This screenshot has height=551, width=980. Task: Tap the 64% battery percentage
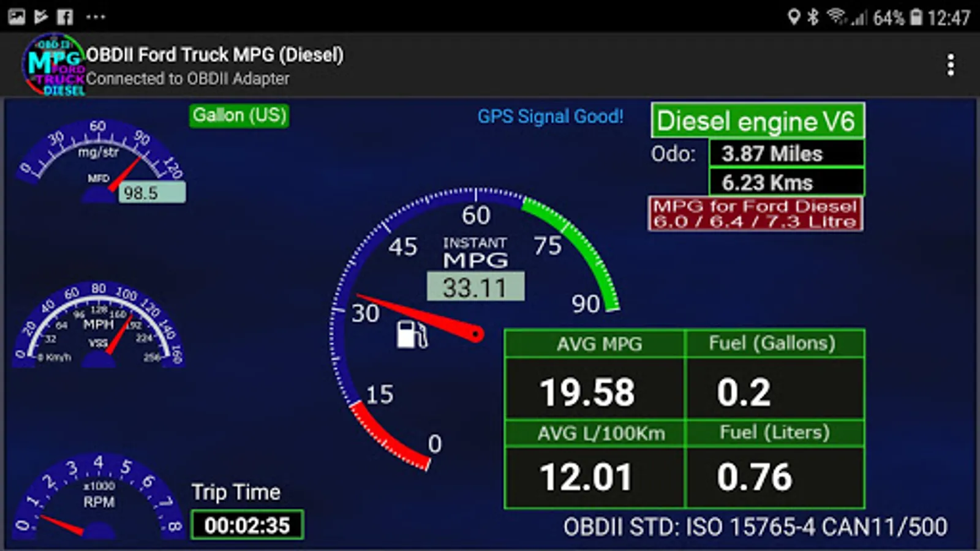(889, 18)
